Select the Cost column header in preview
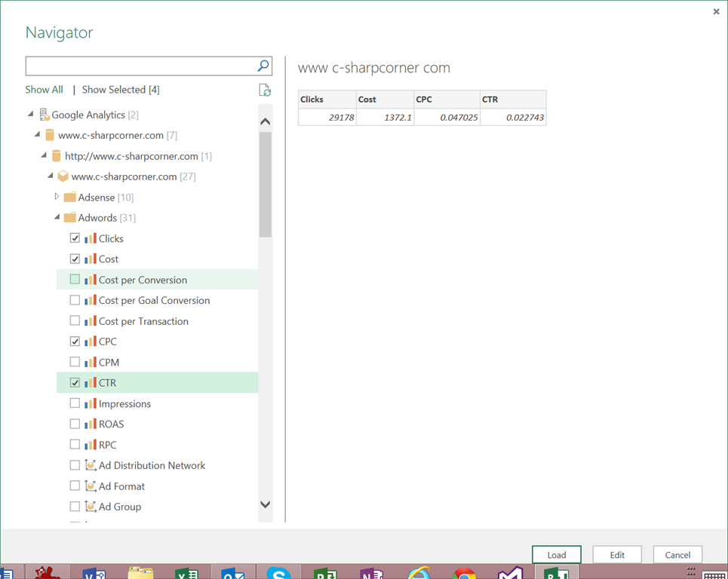The height and width of the screenshot is (579, 728). tap(385, 100)
